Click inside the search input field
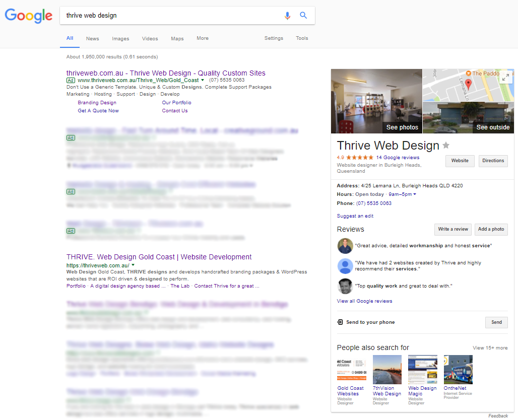 click(151, 16)
